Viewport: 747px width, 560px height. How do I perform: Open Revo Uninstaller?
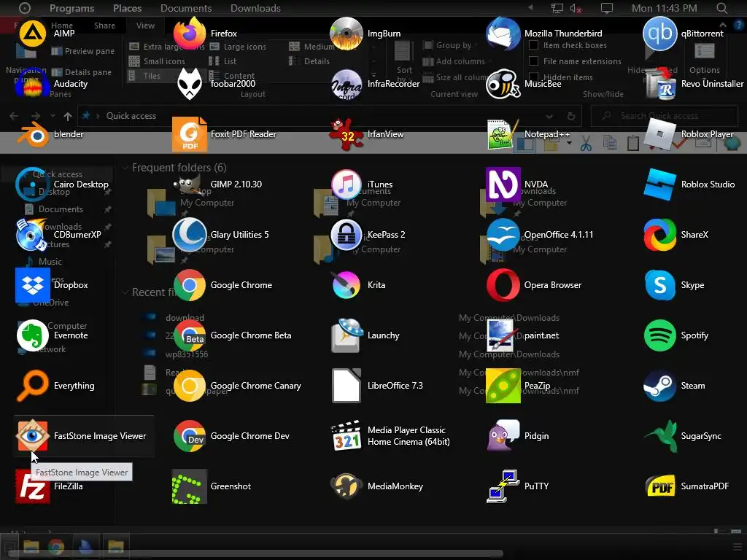[x=694, y=84]
